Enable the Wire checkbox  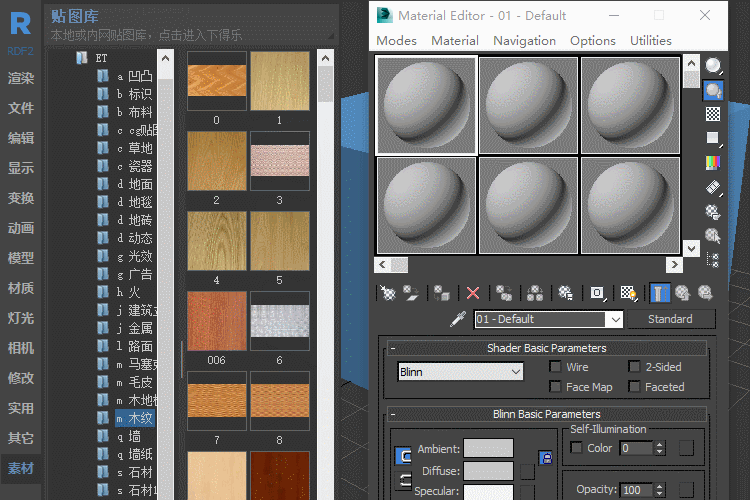tap(556, 367)
